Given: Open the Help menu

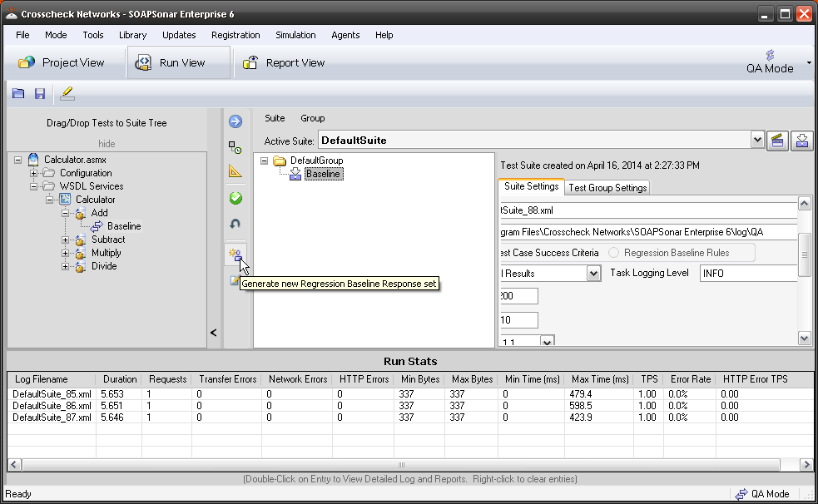Looking at the screenshot, I should (384, 35).
